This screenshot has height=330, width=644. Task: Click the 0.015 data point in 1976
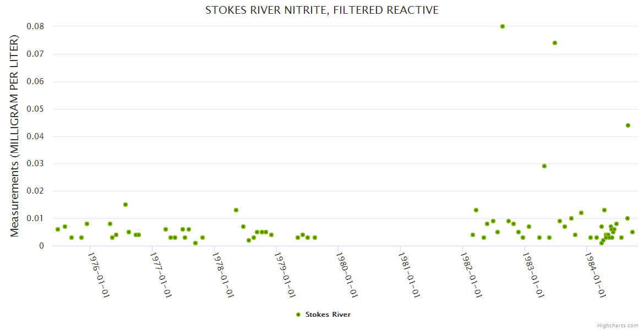[x=125, y=205]
